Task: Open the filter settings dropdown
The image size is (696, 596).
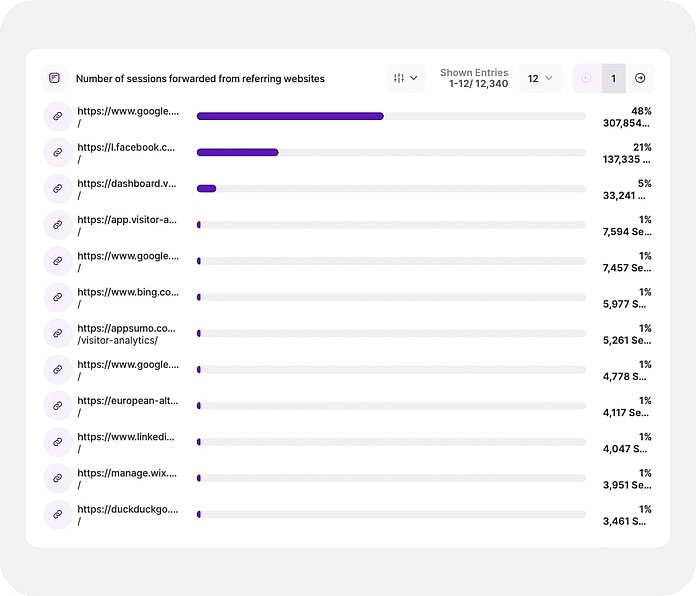Action: tap(406, 79)
